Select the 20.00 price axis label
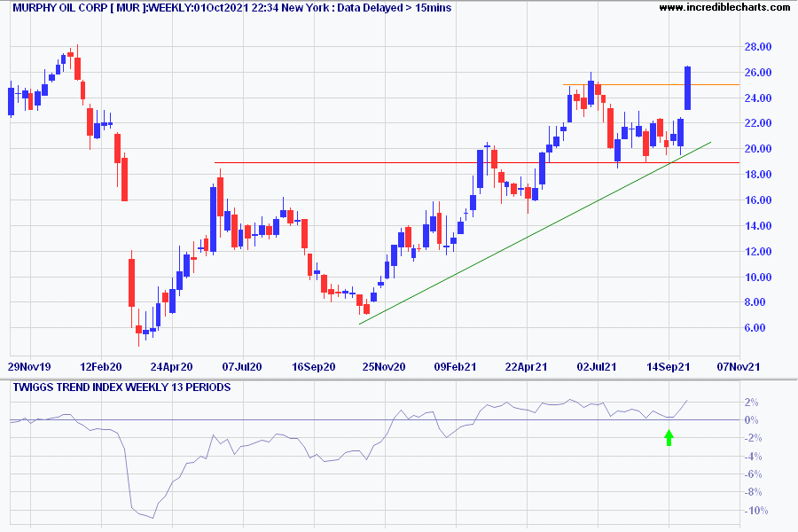798x532 pixels. point(758,149)
